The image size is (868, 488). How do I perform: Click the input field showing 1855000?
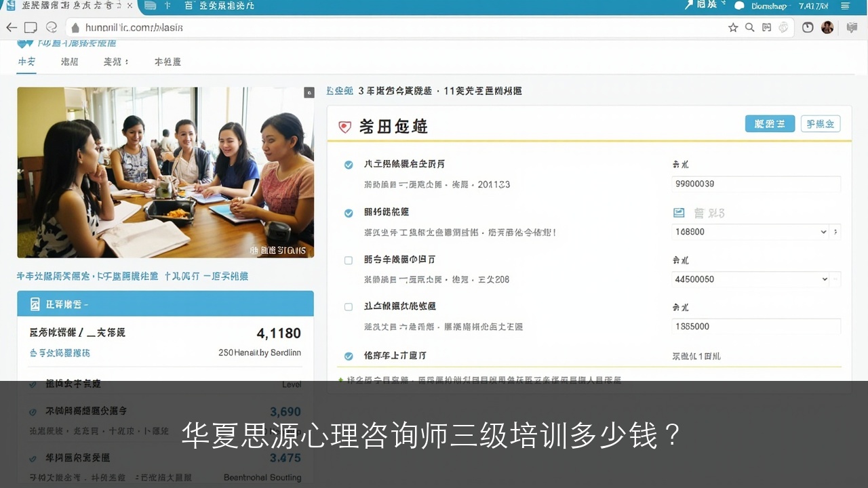pyautogui.click(x=756, y=326)
